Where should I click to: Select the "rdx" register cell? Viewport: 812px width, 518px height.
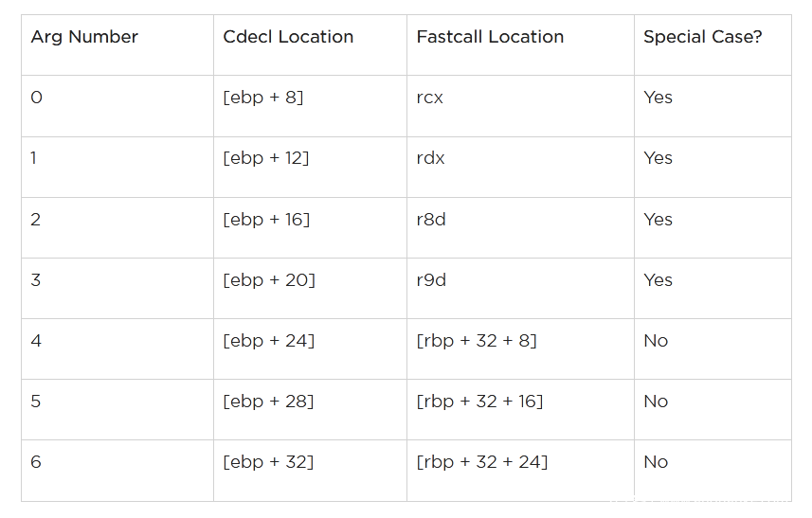click(430, 158)
